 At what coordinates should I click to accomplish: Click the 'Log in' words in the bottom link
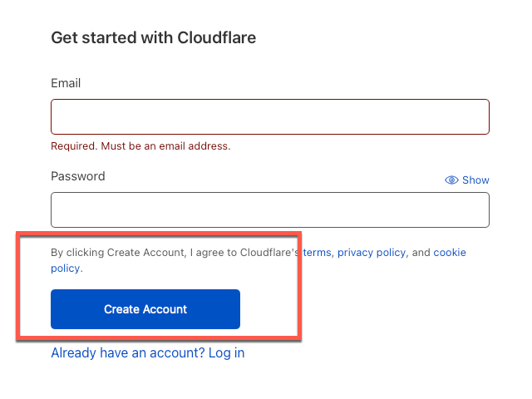point(226,352)
